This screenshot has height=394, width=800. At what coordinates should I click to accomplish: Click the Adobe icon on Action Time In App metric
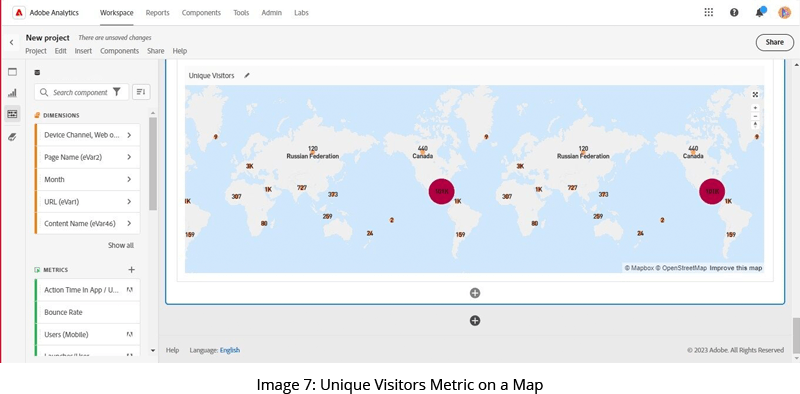tap(130, 290)
